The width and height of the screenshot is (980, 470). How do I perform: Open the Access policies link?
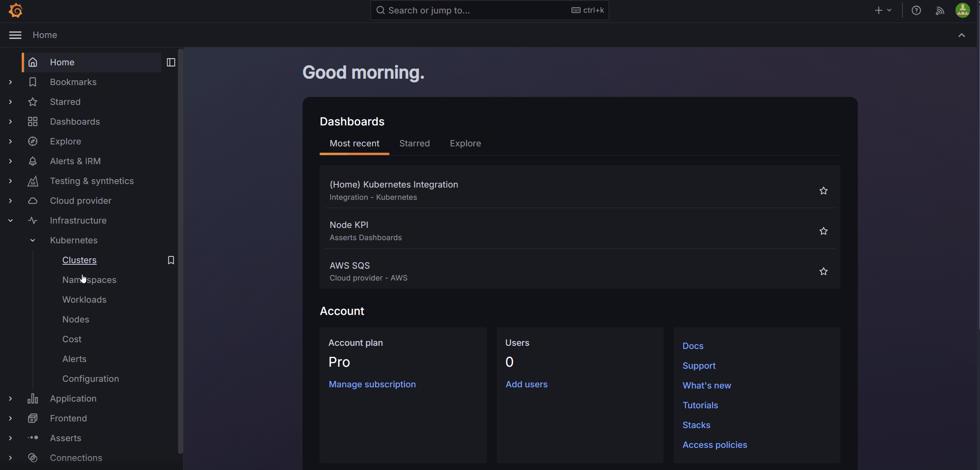(714, 445)
